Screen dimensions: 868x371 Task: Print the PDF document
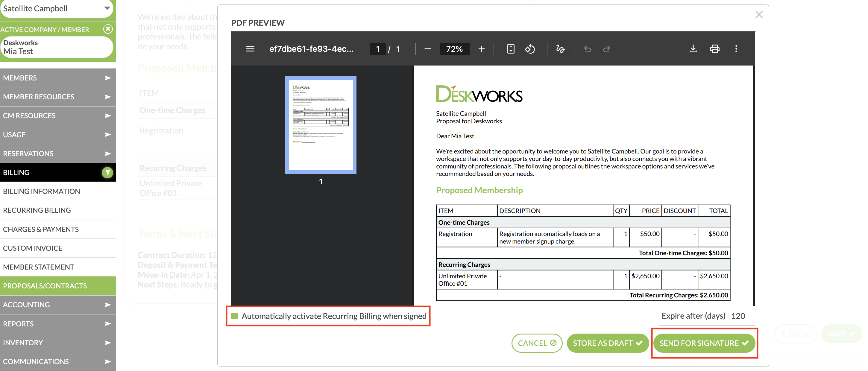pyautogui.click(x=714, y=49)
